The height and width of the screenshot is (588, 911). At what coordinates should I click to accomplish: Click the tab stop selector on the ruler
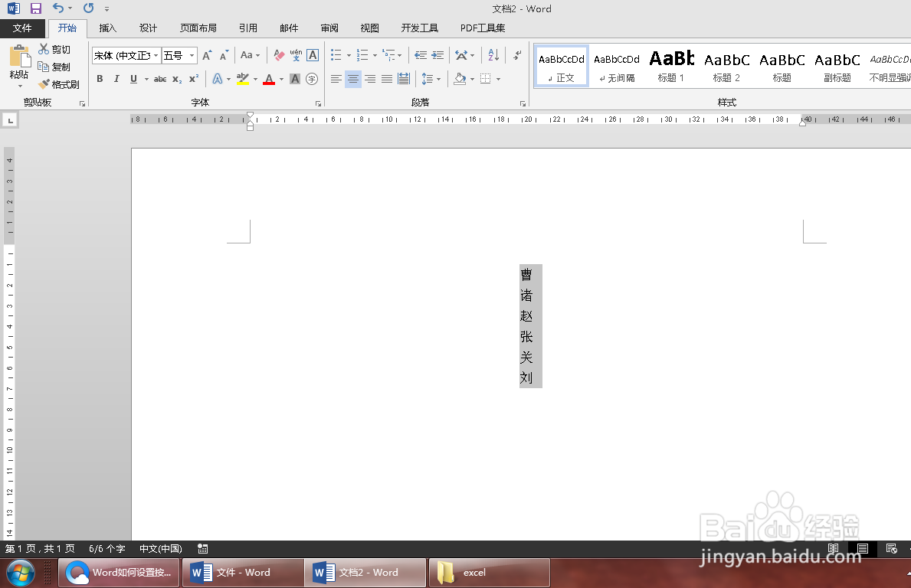(10, 120)
